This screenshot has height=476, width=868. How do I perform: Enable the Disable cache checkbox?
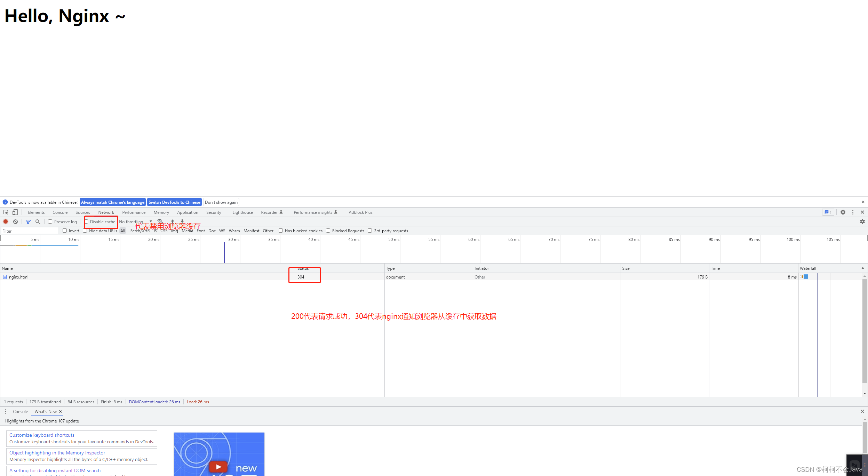86,221
